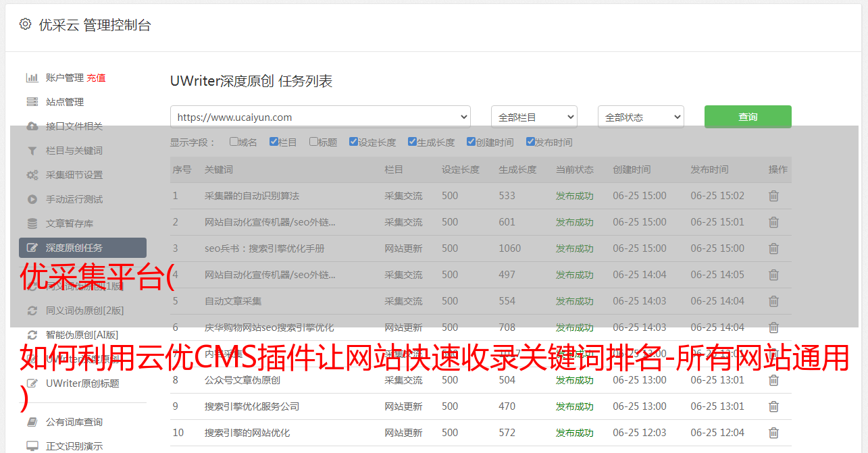The image size is (868, 453).
Task: Click the refresh icon for 同义词伪原创[2版]
Action: click(32, 311)
